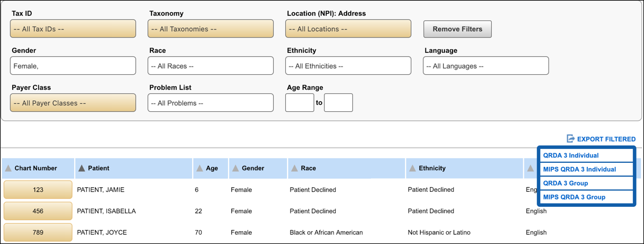Viewport: 644px width, 244px height.
Task: Open the All Payer Classes dropdown
Action: click(73, 103)
